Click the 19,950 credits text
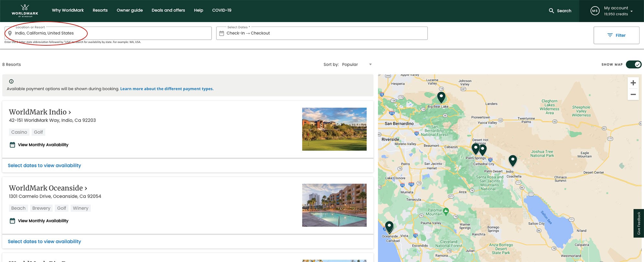Screen dimensions: 644x262 pyautogui.click(x=616, y=14)
